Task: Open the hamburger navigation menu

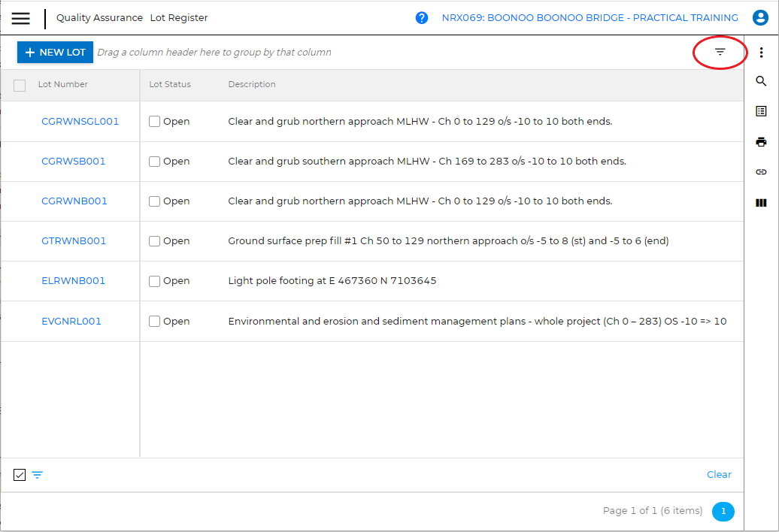Action: [21, 18]
